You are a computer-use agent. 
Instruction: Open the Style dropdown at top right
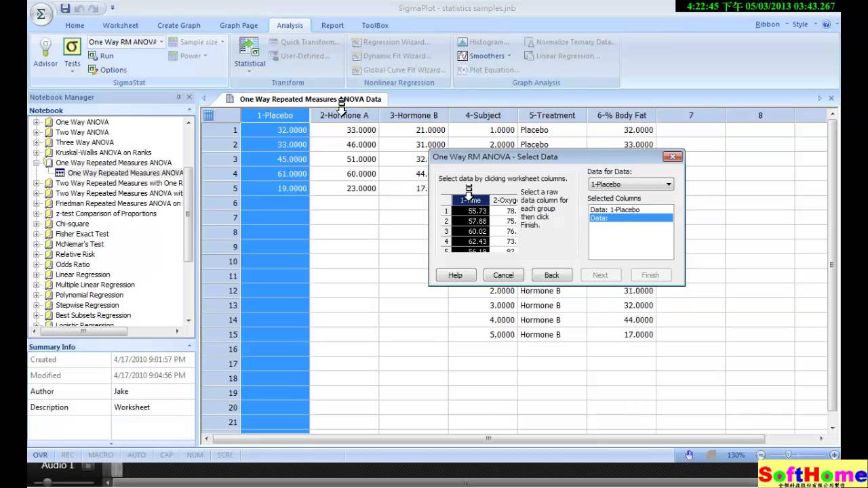click(804, 24)
